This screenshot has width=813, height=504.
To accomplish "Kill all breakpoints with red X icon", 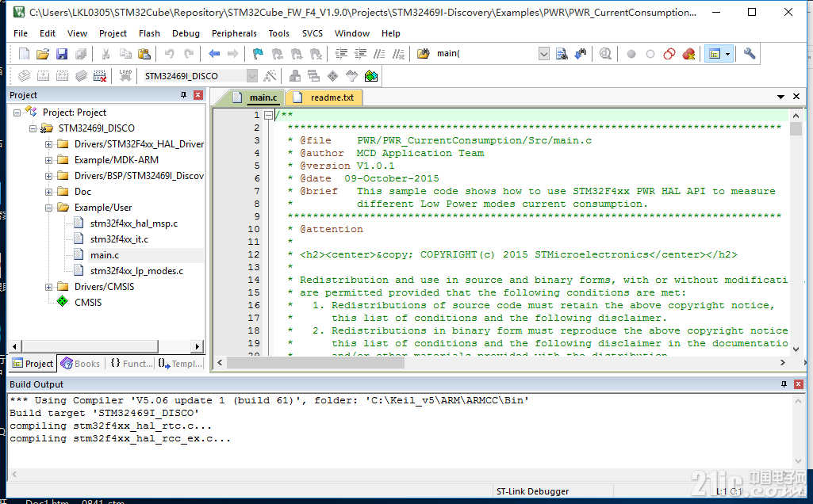I will point(688,54).
